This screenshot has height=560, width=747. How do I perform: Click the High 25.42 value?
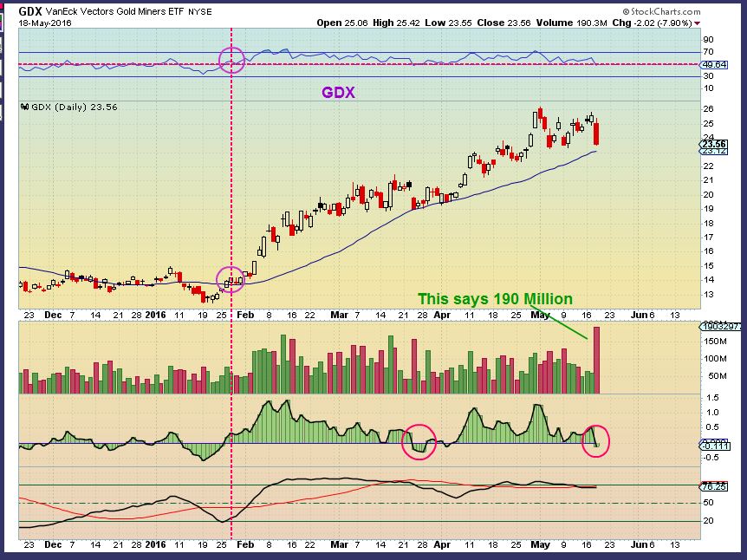396,23
